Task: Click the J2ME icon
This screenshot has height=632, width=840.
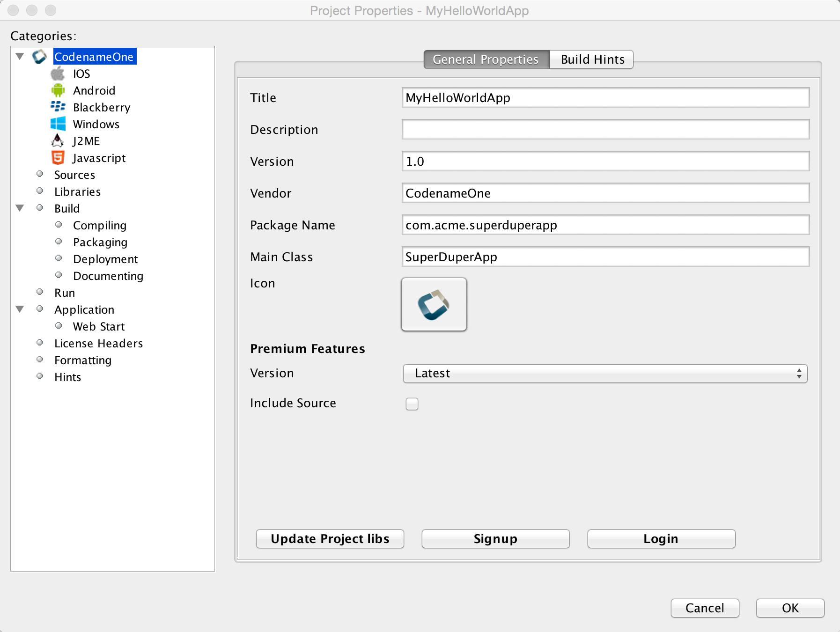Action: click(58, 140)
